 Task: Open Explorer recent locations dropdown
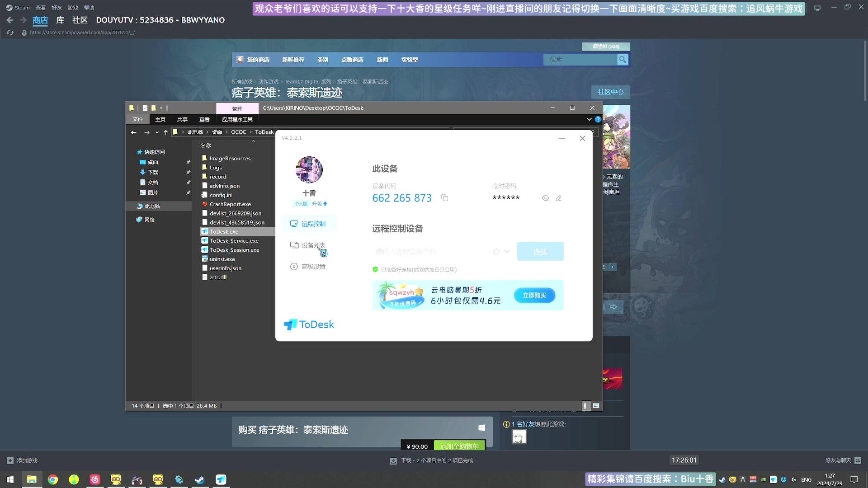pyautogui.click(x=157, y=132)
